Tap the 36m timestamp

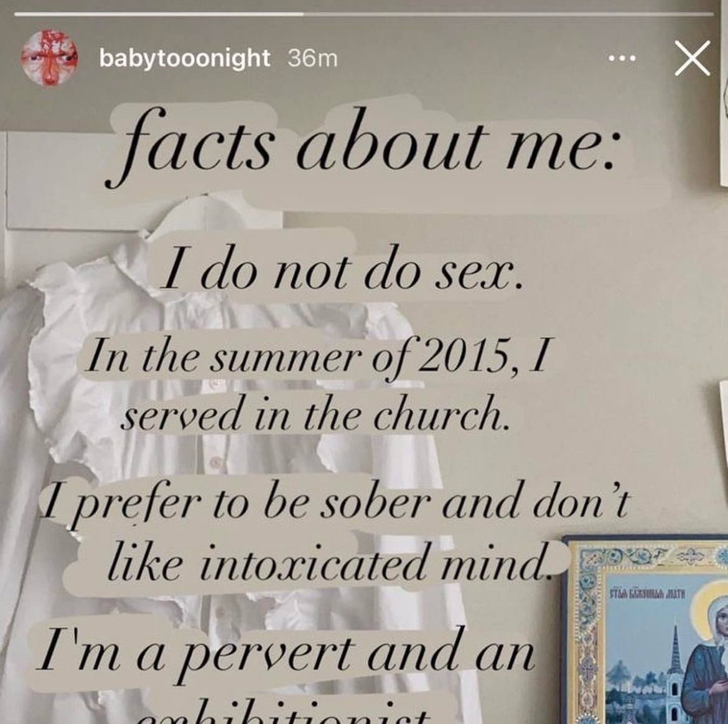[312, 58]
